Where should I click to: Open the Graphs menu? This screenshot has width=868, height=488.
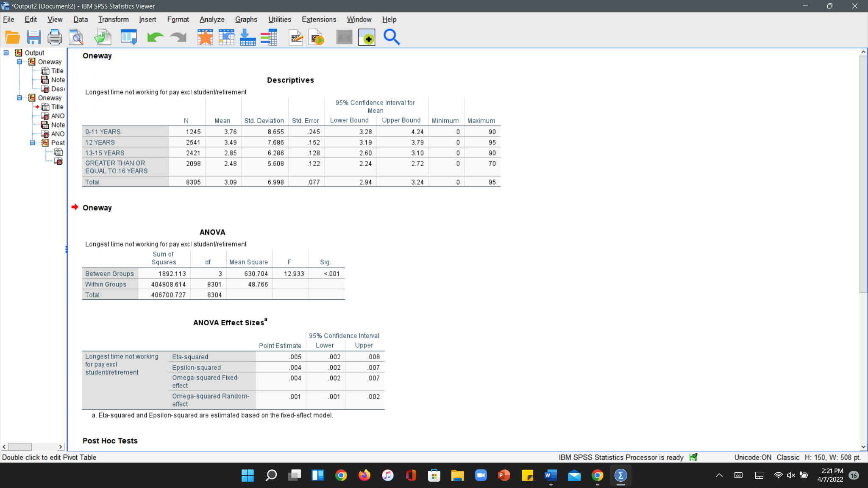pyautogui.click(x=246, y=19)
